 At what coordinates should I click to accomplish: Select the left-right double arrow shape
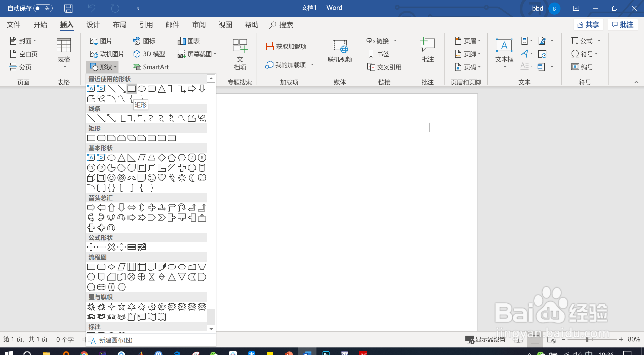(132, 207)
